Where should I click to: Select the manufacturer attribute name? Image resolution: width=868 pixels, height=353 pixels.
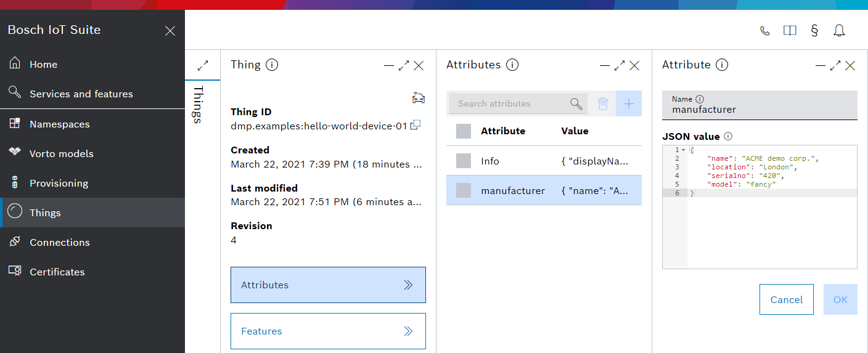[513, 191]
